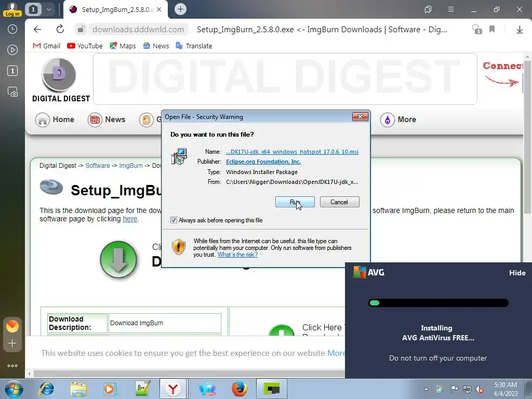Open the browser downloads arrow icon

[x=520, y=30]
